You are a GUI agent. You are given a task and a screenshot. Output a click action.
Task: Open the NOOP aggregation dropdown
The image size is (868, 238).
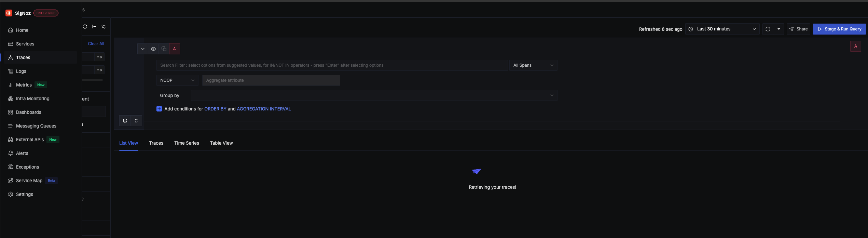(177, 80)
